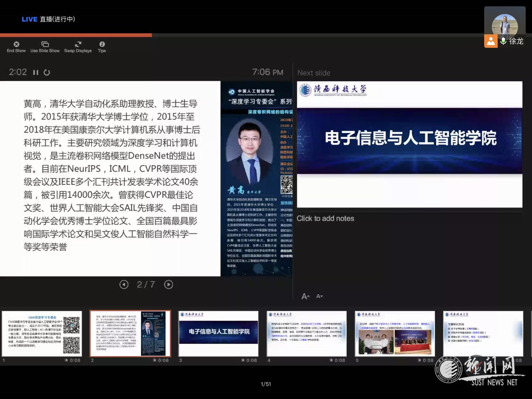The height and width of the screenshot is (399, 532).
Task: Advance to the next slide arrow
Action: (168, 284)
